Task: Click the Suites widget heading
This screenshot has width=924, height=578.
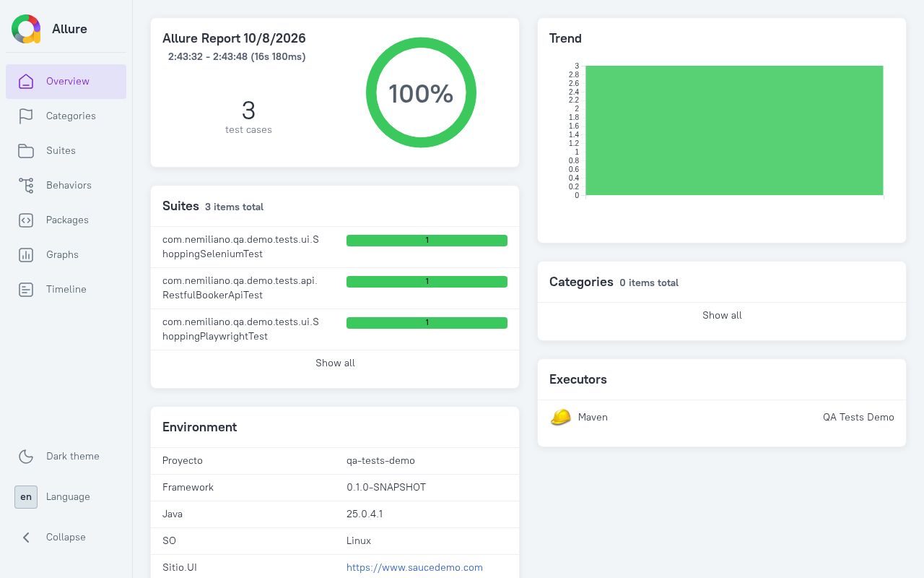Action: click(180, 206)
